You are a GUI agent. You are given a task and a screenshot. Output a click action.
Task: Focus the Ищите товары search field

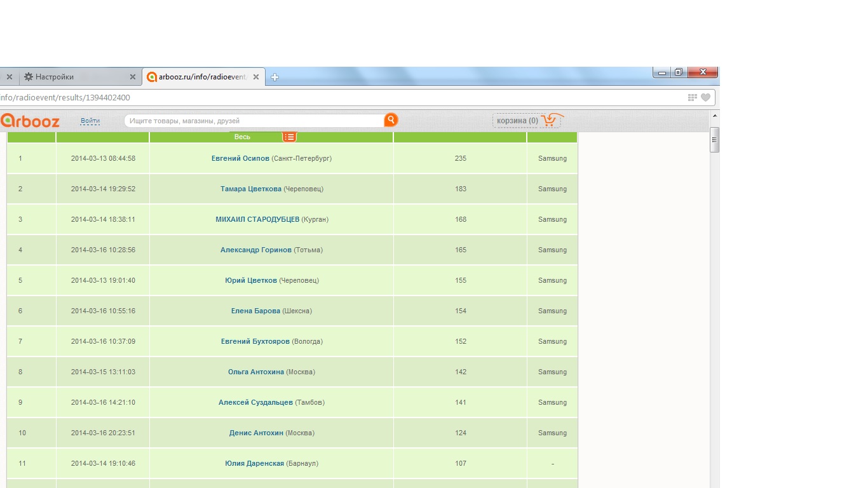[254, 121]
